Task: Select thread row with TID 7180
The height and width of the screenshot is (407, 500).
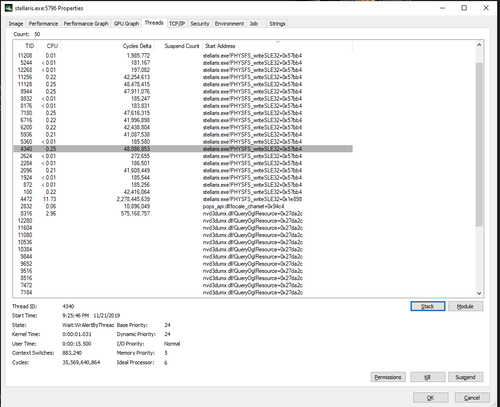Action: point(183,113)
